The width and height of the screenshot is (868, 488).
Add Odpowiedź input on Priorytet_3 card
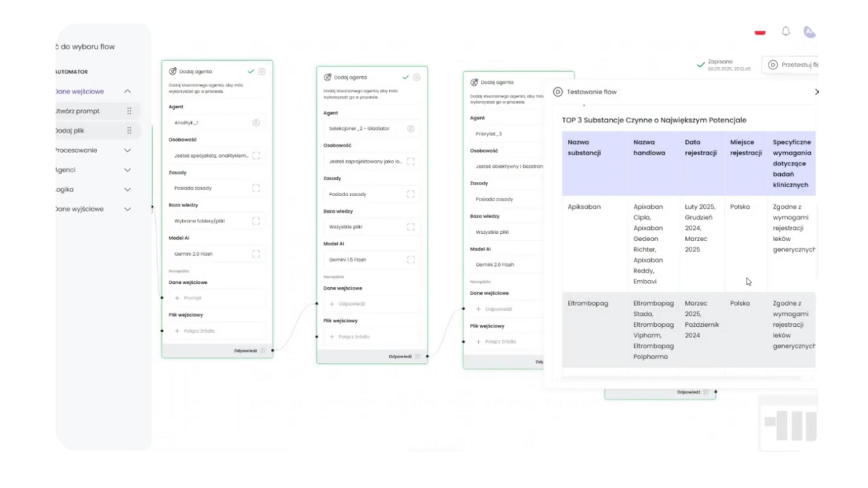[x=507, y=309]
